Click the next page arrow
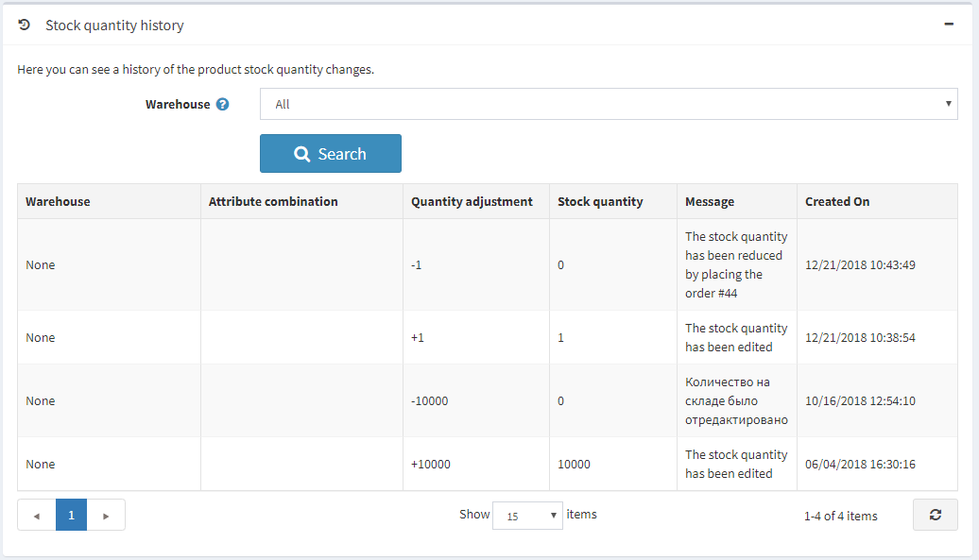 coord(106,515)
